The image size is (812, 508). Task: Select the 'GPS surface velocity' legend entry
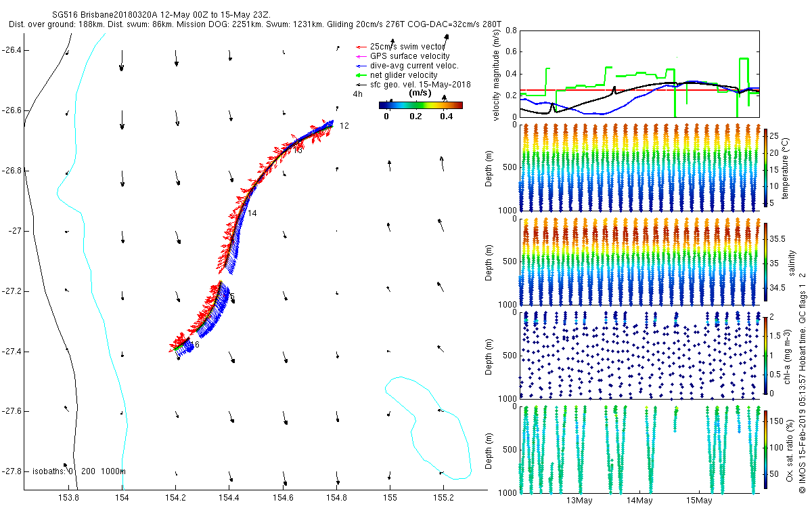[402, 56]
